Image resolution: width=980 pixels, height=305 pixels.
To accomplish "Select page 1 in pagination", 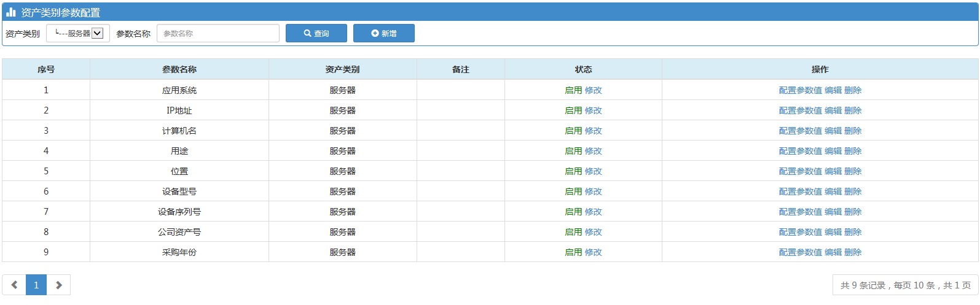I will click(36, 285).
